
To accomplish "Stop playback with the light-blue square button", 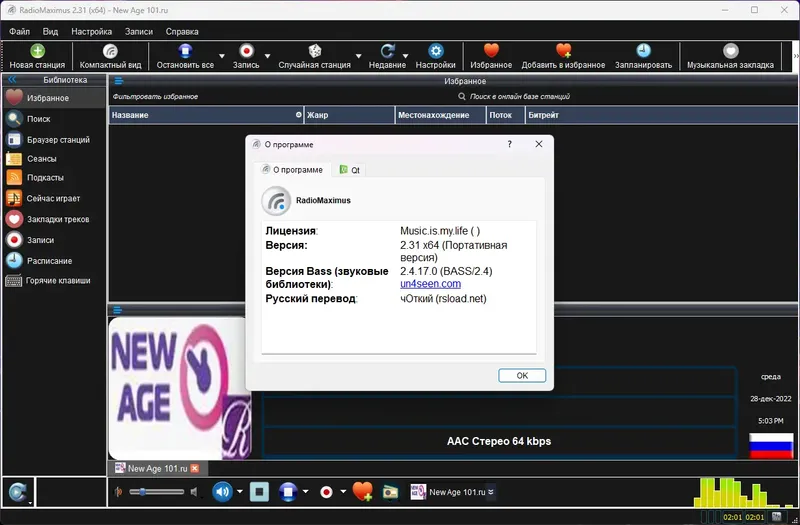I will tap(259, 492).
